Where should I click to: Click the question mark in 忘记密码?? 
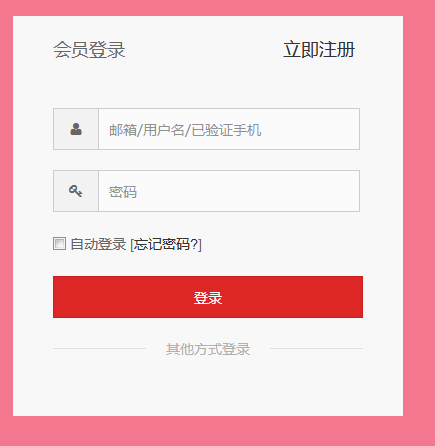(194, 244)
